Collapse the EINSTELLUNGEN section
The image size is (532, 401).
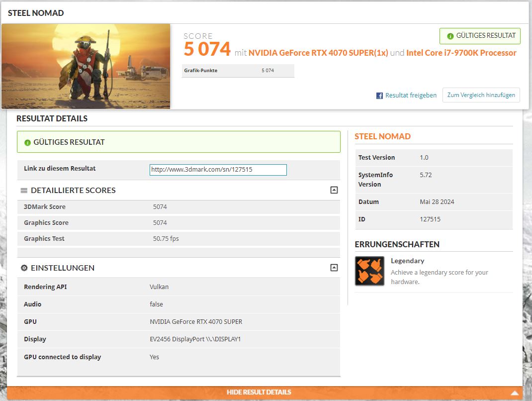[x=334, y=268]
